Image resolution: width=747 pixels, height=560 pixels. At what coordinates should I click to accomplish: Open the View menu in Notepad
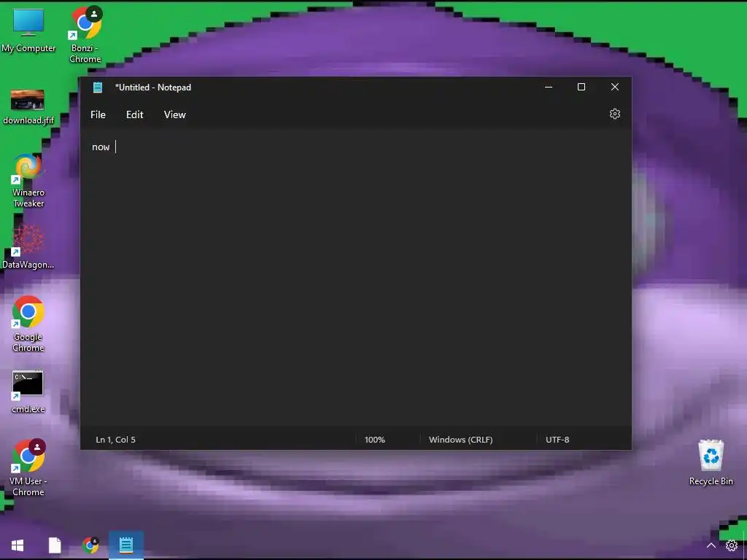tap(175, 114)
